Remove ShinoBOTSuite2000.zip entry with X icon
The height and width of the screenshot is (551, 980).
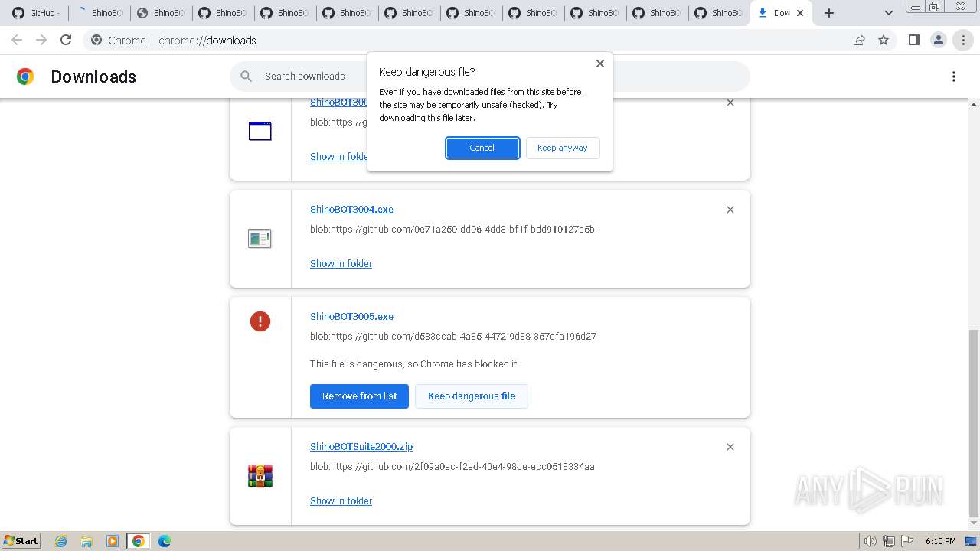click(x=730, y=447)
